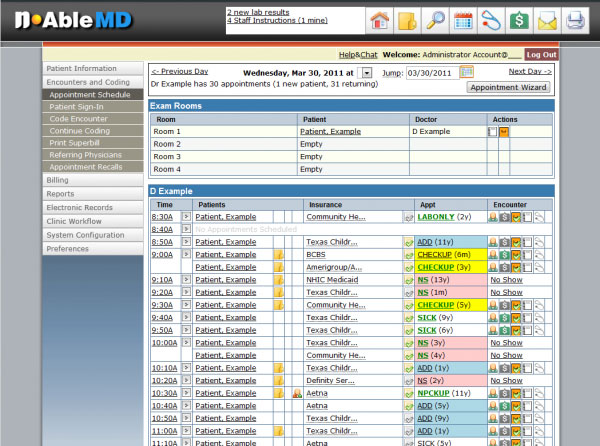Open Patient Information in the sidebar
Image resolution: width=600 pixels, height=446 pixels.
pyautogui.click(x=93, y=68)
